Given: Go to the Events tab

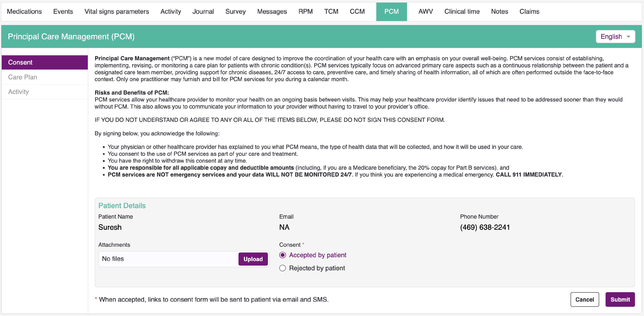Looking at the screenshot, I should point(63,12).
